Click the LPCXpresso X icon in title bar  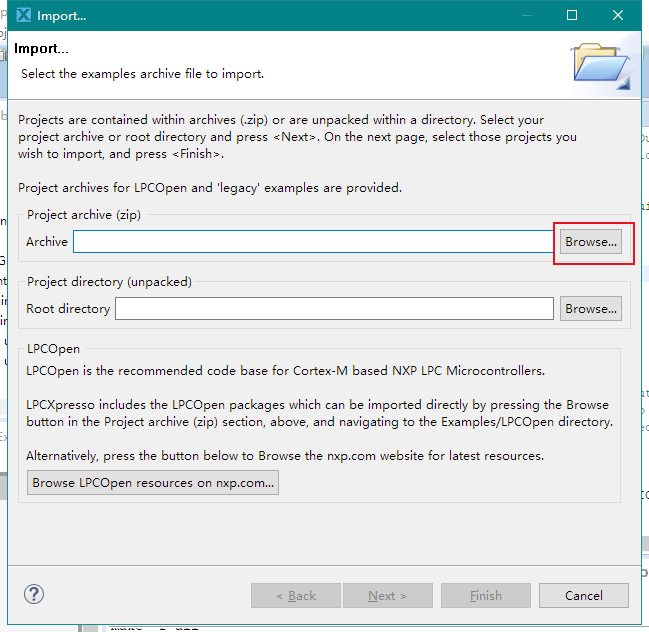point(24,15)
